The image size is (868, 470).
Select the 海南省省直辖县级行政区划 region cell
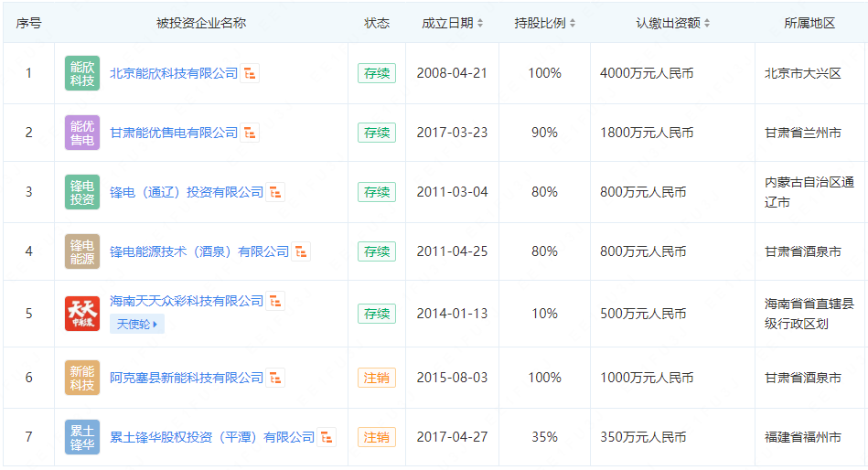pyautogui.click(x=809, y=314)
